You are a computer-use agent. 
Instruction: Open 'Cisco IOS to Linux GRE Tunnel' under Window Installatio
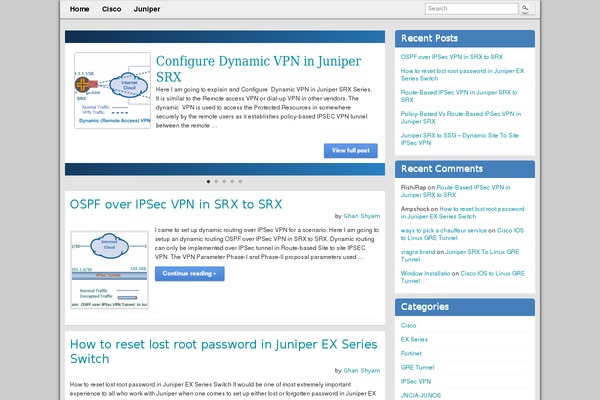coord(463,277)
